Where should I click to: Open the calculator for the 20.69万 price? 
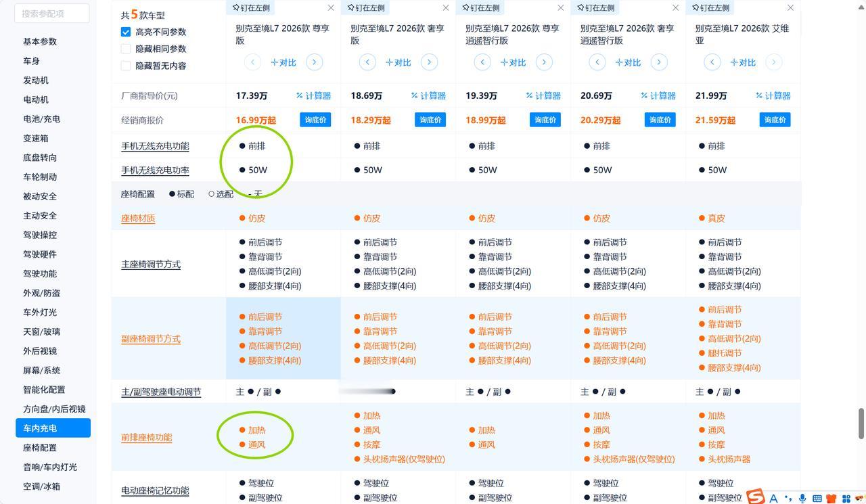[x=658, y=95]
